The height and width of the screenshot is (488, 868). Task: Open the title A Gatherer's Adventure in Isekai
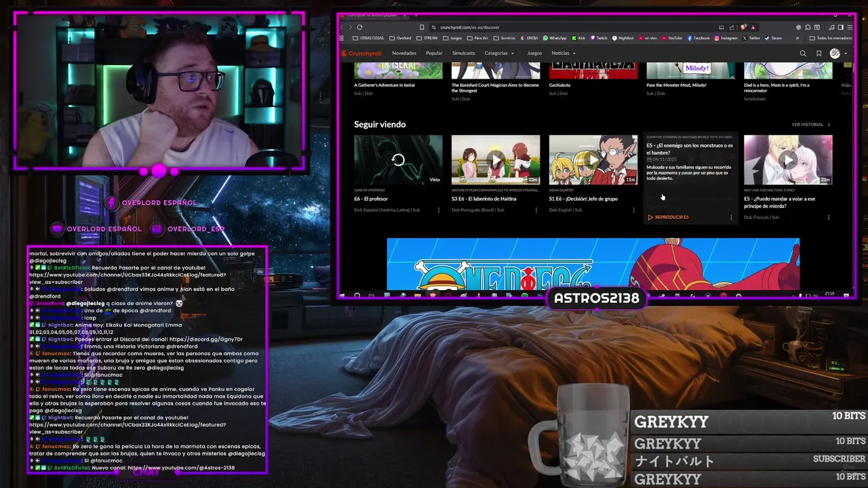(384, 85)
